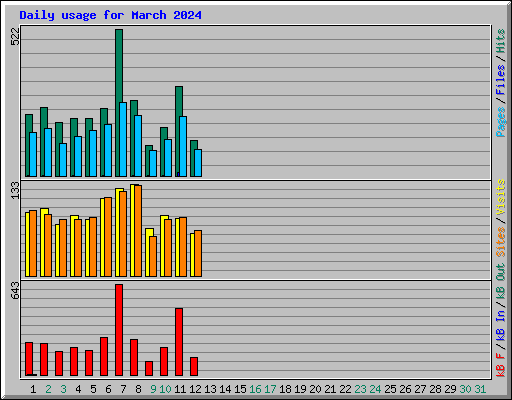Click the 133 axis value label

click(15, 190)
